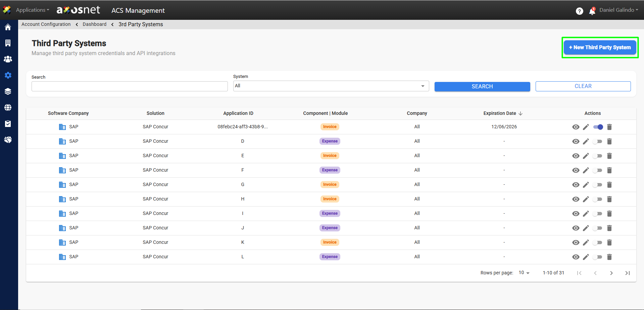Image resolution: width=644 pixels, height=310 pixels.
Task: Click into the Search text field
Action: 130,86
